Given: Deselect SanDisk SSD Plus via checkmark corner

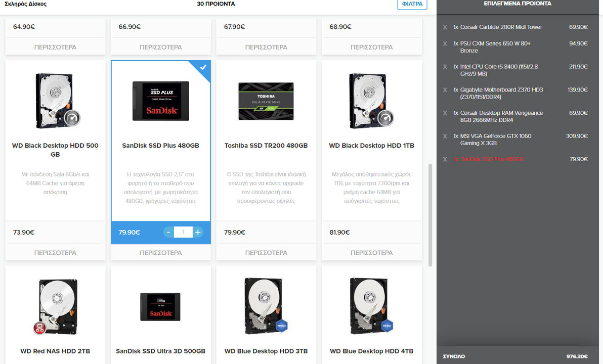Looking at the screenshot, I should pyautogui.click(x=203, y=67).
